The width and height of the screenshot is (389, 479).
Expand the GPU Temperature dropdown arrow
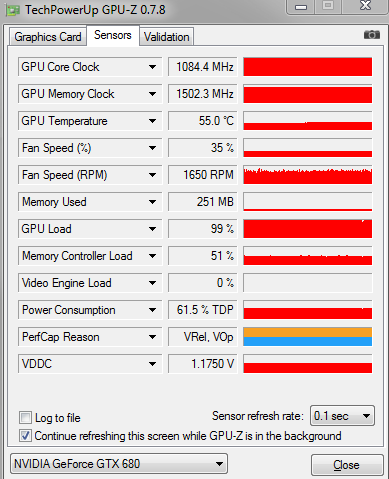153,121
